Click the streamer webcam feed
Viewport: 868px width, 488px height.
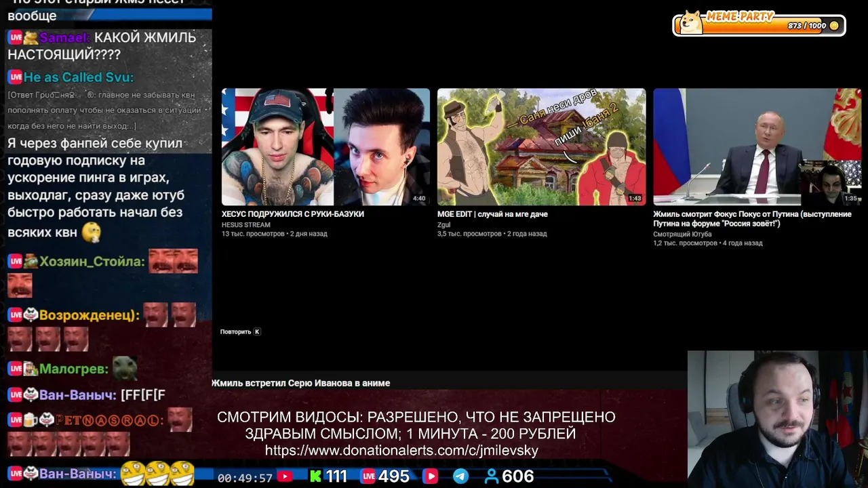click(x=778, y=419)
